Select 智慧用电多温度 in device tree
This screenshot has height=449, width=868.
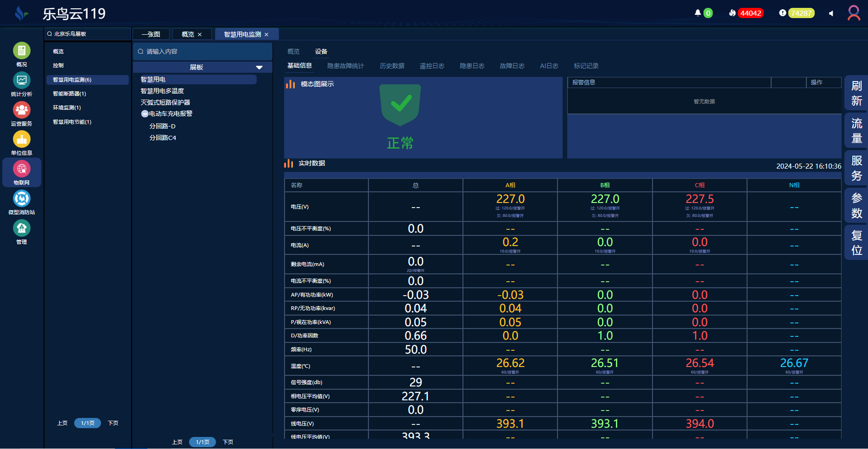pyautogui.click(x=162, y=91)
